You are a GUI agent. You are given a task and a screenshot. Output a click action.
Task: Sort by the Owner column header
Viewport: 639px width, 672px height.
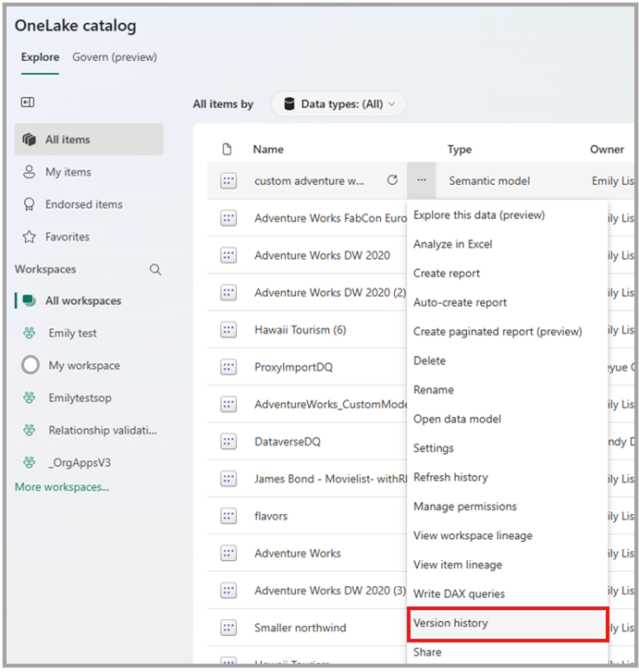[607, 149]
